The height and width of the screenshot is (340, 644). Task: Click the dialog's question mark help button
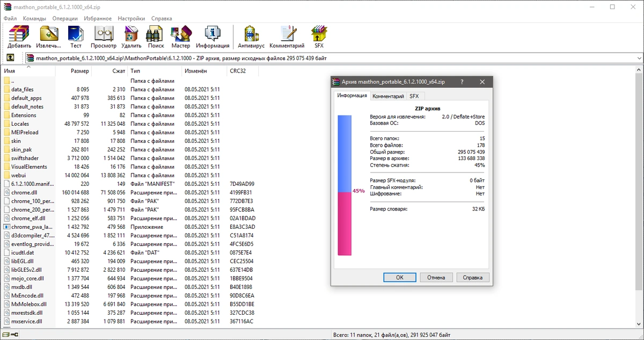(x=462, y=82)
